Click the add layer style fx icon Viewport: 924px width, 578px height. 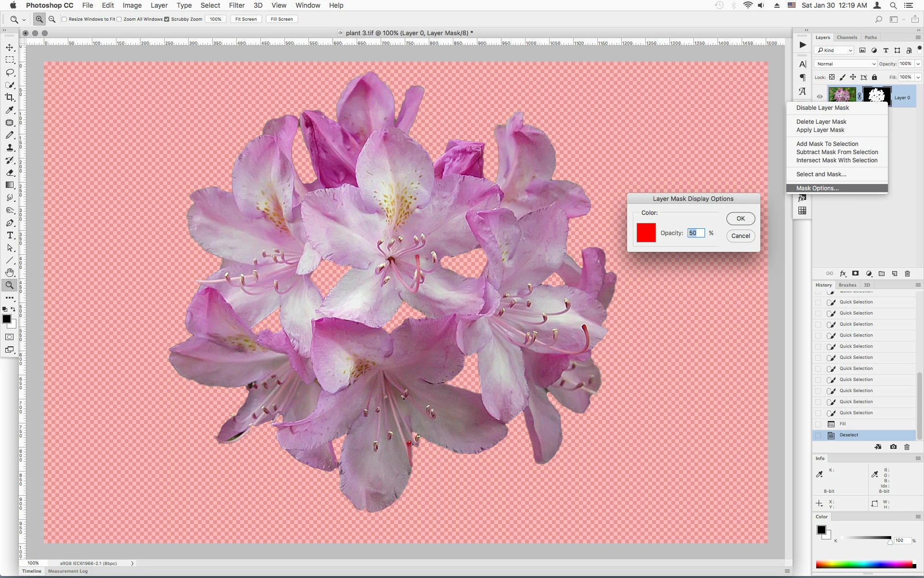point(843,274)
